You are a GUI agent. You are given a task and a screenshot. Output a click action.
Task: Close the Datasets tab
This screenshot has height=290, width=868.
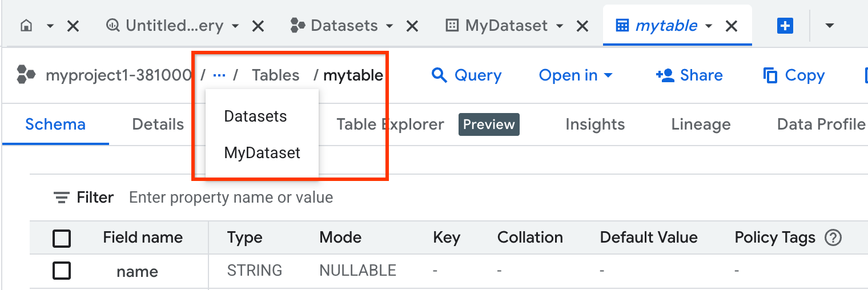click(x=412, y=26)
